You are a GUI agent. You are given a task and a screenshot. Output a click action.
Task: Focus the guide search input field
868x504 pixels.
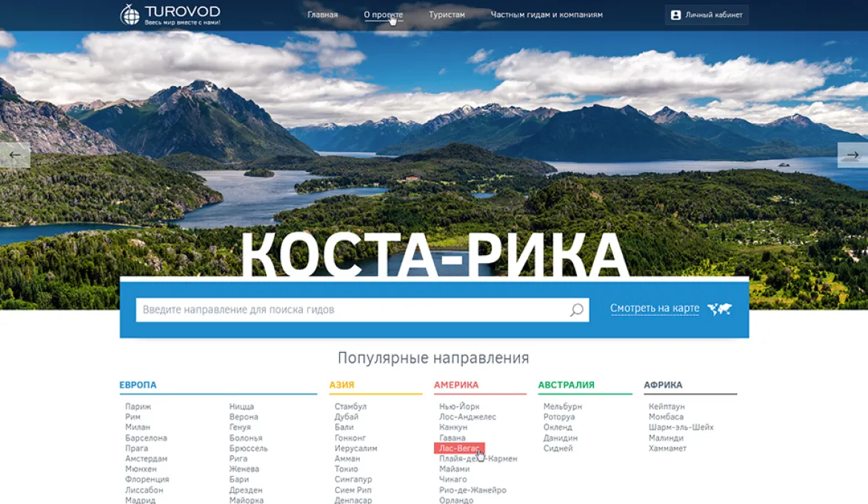(x=363, y=310)
